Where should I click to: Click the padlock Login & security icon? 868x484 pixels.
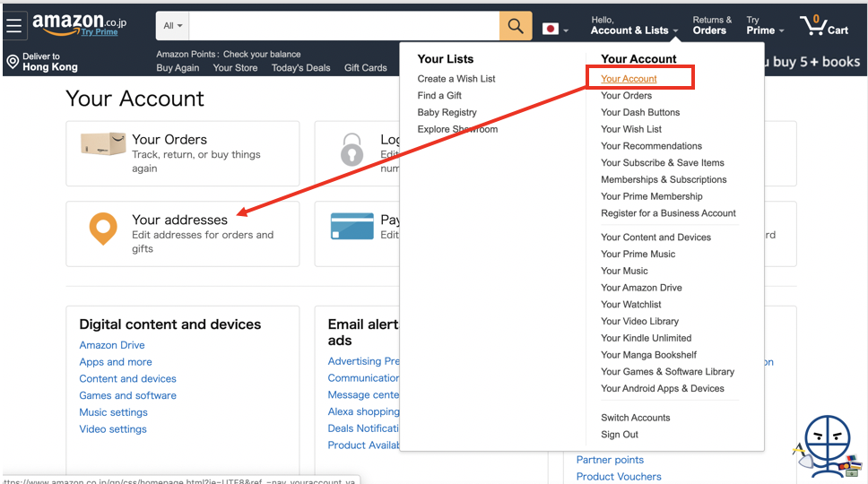click(x=352, y=150)
